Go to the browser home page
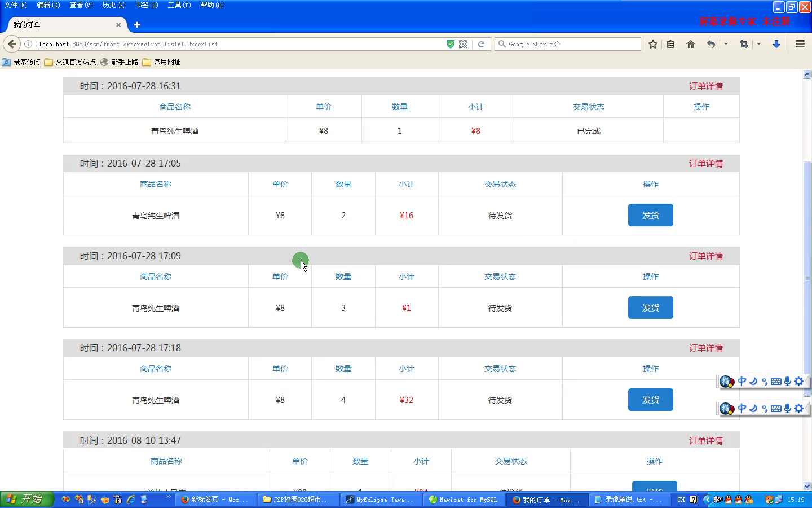 click(x=691, y=44)
